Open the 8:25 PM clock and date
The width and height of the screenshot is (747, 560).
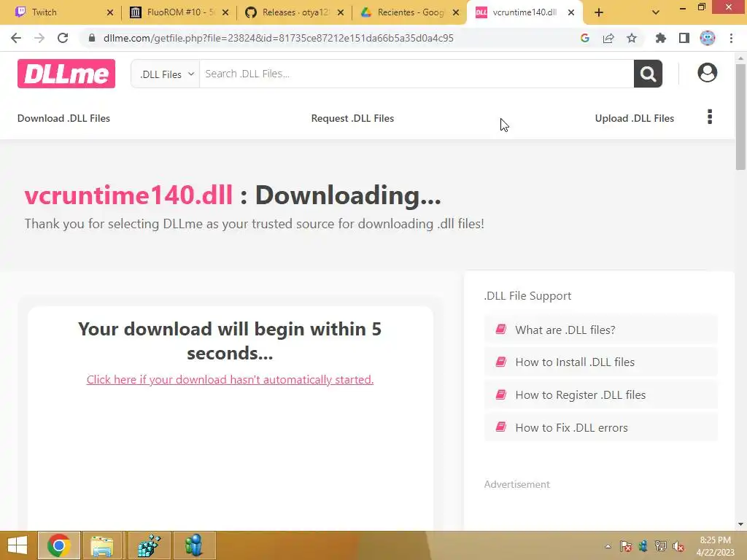[715, 546]
